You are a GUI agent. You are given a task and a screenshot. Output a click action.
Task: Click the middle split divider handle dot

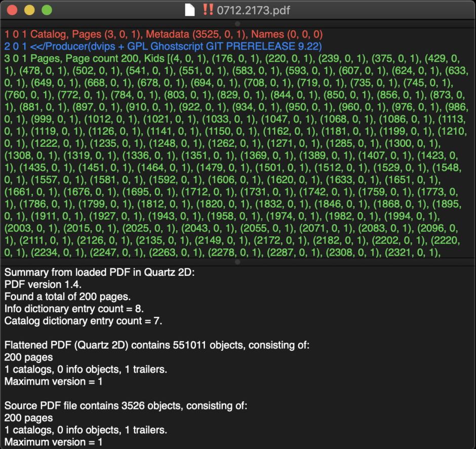tap(237, 262)
